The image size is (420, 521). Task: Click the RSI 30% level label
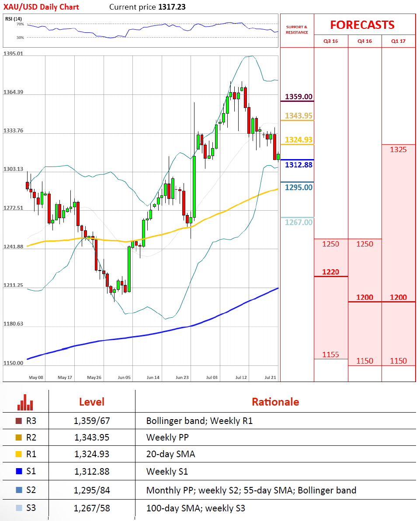click(20, 38)
